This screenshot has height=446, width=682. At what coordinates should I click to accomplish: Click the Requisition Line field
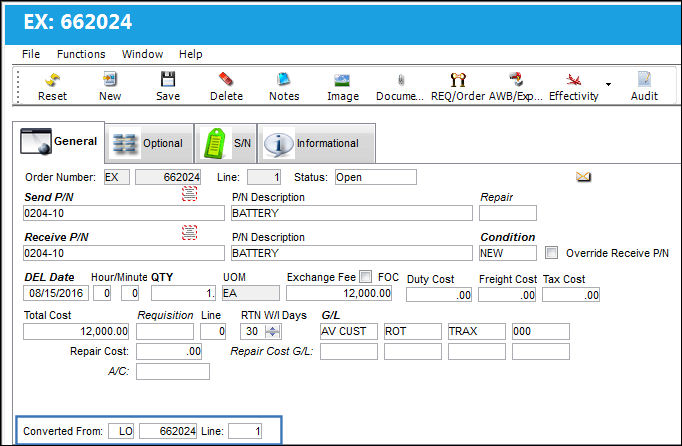click(x=213, y=332)
